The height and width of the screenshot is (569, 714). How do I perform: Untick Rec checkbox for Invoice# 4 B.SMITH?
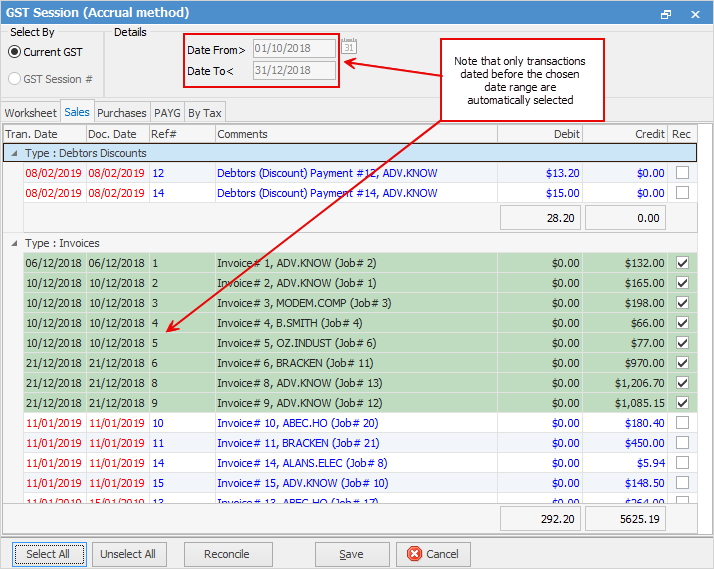pyautogui.click(x=682, y=323)
